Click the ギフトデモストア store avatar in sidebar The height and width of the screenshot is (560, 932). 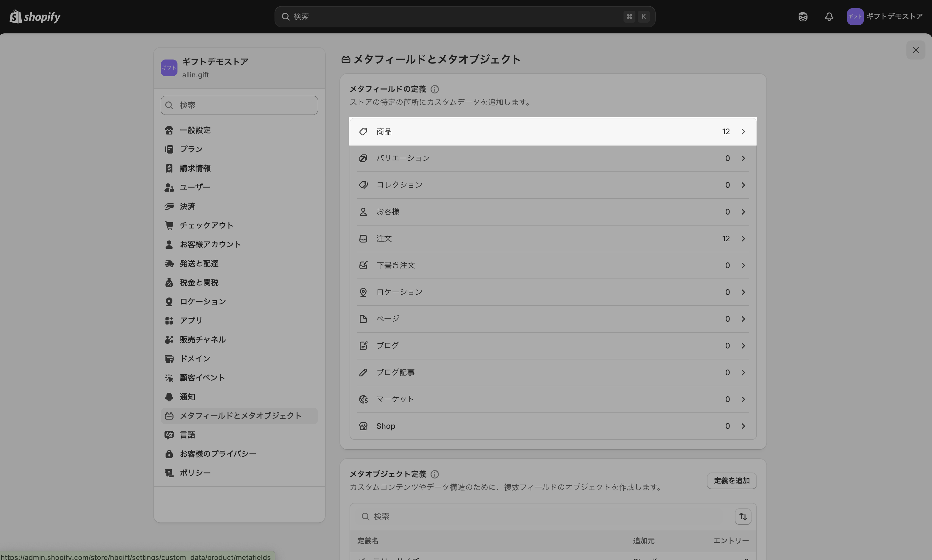pyautogui.click(x=169, y=68)
